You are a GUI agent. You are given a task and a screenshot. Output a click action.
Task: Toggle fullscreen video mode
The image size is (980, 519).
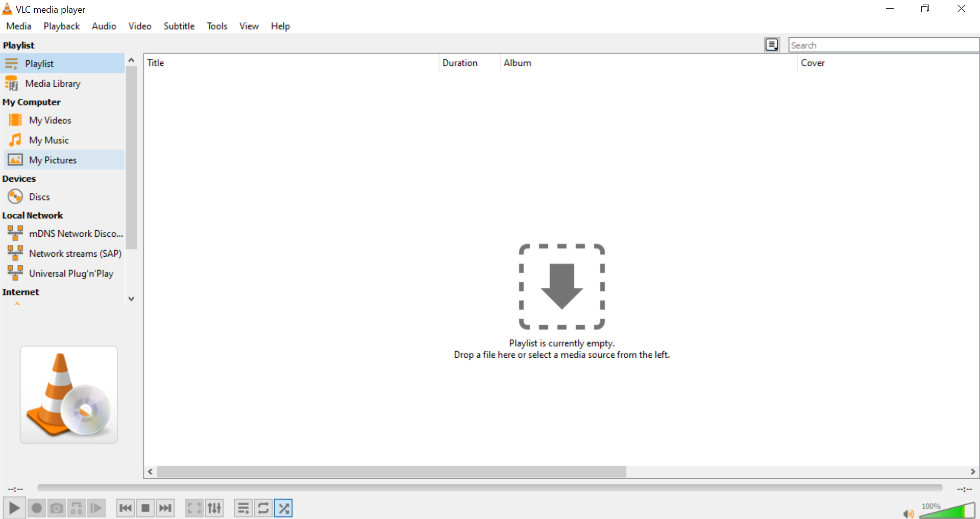[x=194, y=508]
